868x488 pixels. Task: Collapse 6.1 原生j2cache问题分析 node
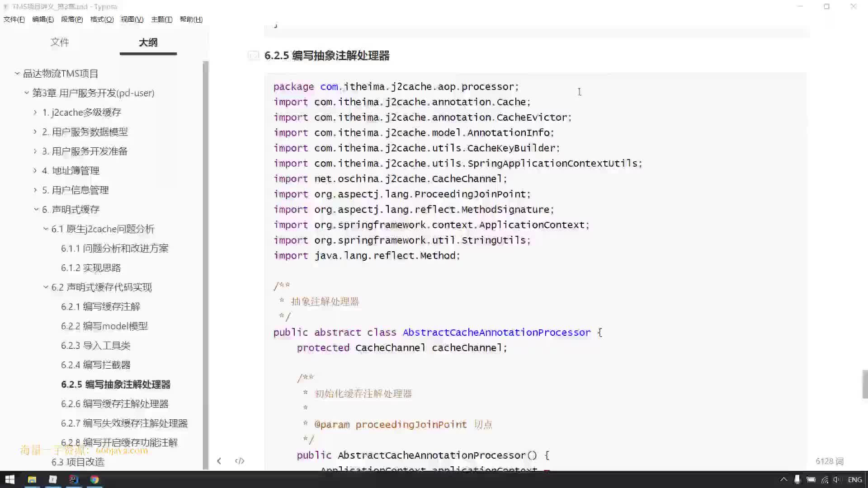[x=46, y=229]
